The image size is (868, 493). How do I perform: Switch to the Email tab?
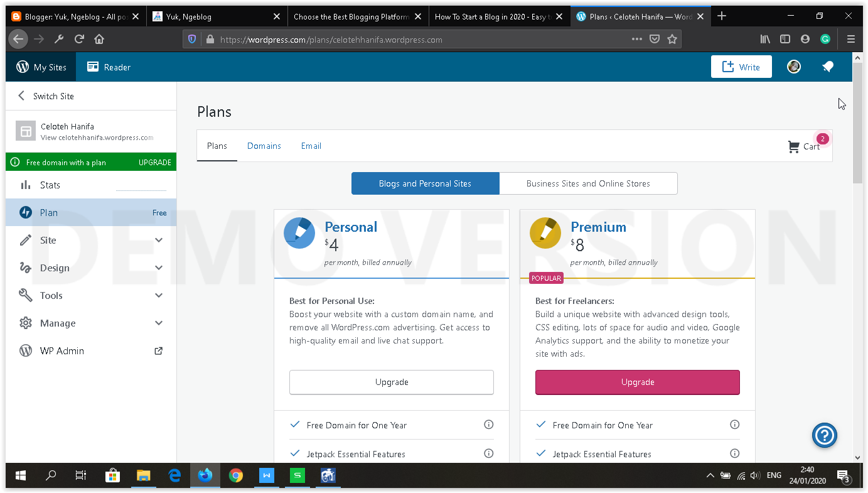tap(311, 146)
